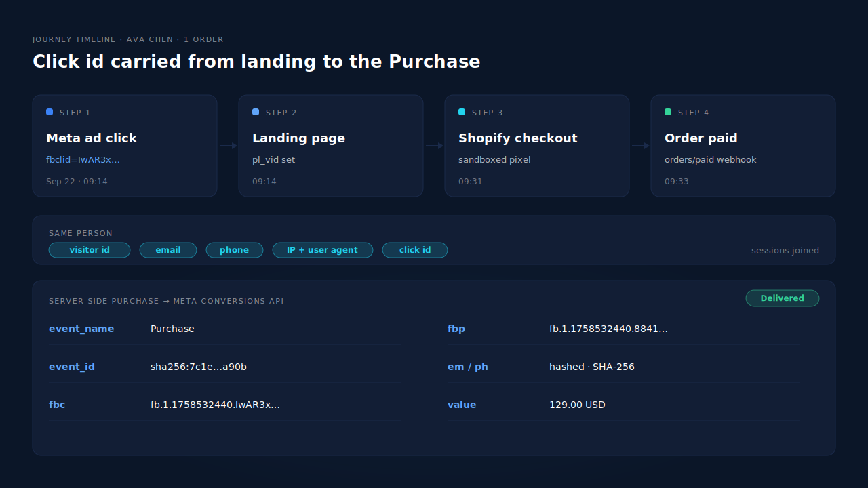Click the fb.1.1758532440.IwAR3x… value
Viewport: 868px width, 488px height.
(x=215, y=405)
